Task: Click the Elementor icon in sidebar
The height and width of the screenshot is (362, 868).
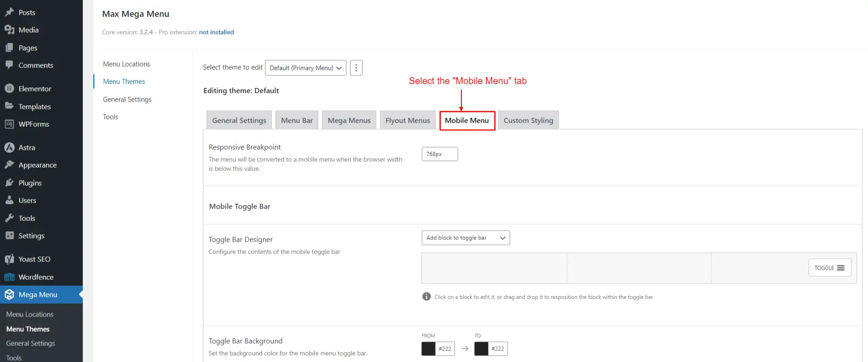Action: (9, 88)
